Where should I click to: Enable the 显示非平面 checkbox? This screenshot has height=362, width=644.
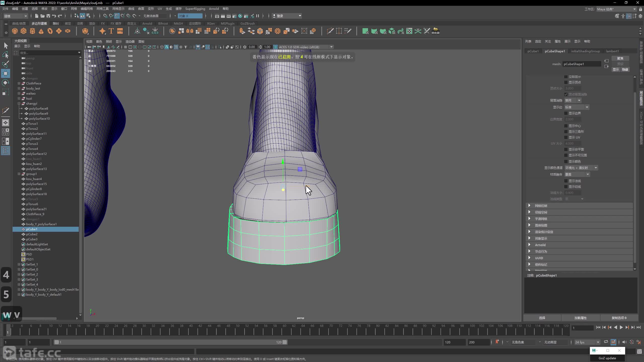tap(566, 149)
